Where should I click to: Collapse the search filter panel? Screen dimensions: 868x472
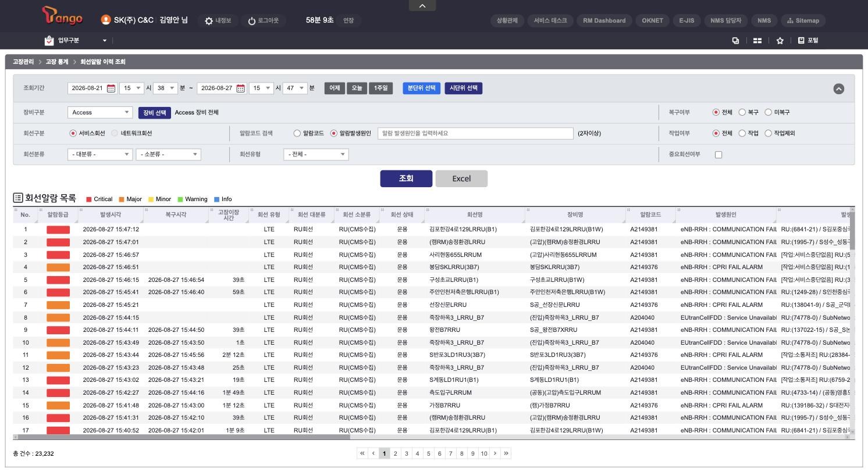(x=838, y=89)
